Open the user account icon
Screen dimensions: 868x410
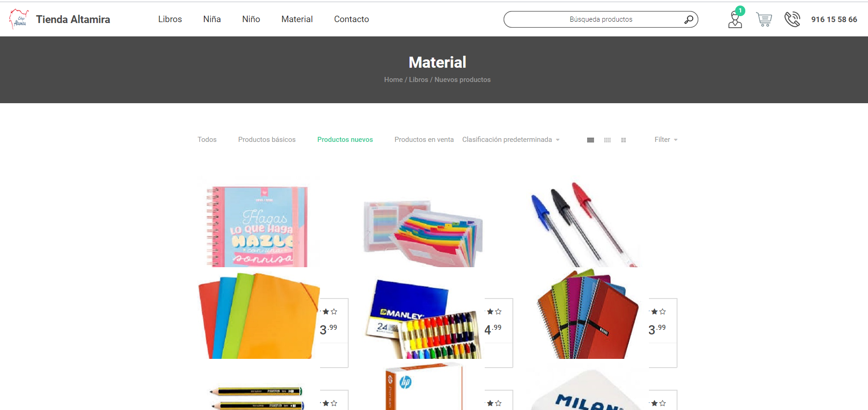pyautogui.click(x=735, y=20)
